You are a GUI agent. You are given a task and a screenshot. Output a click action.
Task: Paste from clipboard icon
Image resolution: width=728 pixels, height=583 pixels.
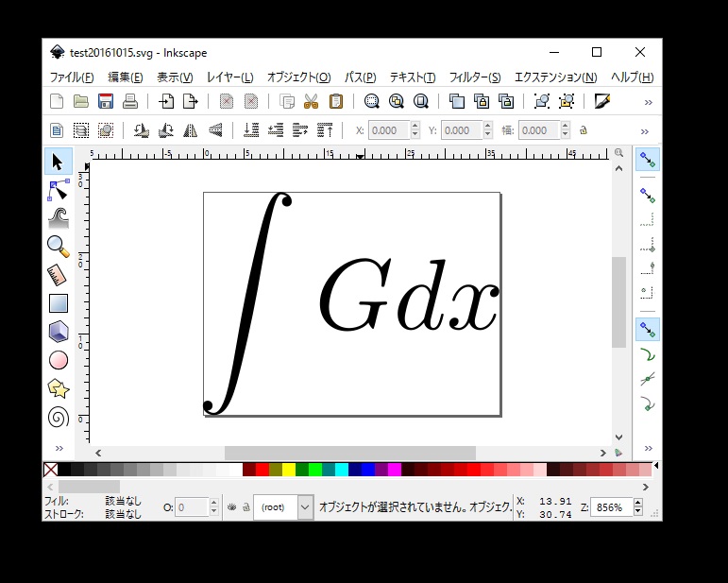pos(336,101)
